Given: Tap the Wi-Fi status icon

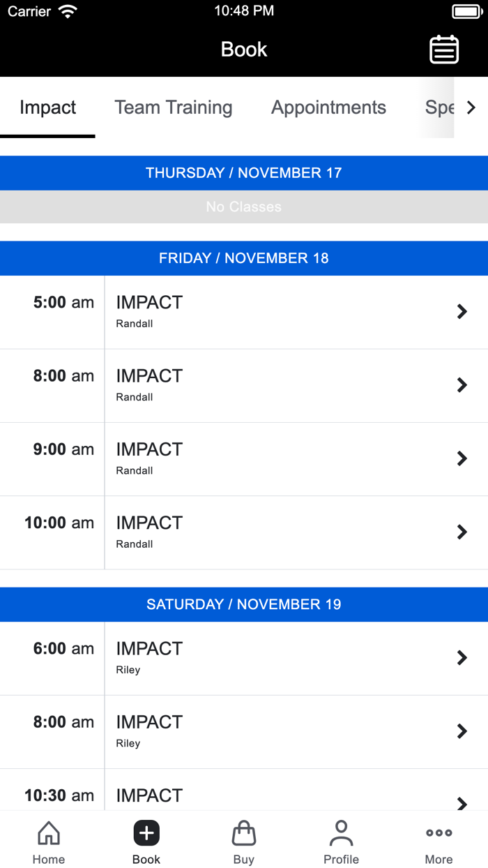Looking at the screenshot, I should [x=68, y=11].
